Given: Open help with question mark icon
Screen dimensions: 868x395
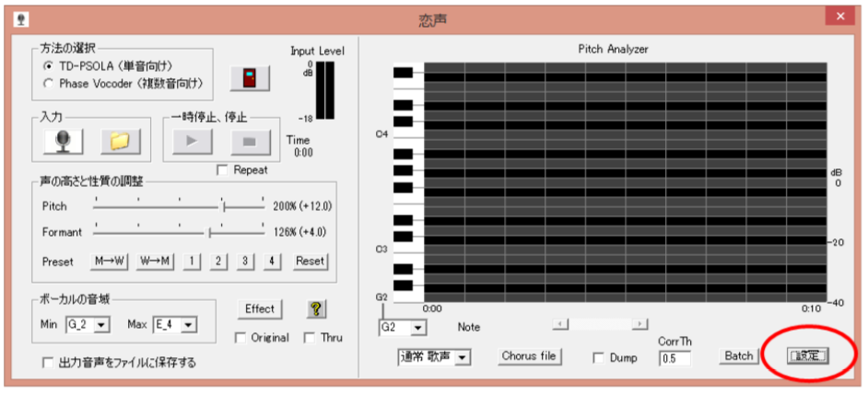Looking at the screenshot, I should tap(316, 309).
